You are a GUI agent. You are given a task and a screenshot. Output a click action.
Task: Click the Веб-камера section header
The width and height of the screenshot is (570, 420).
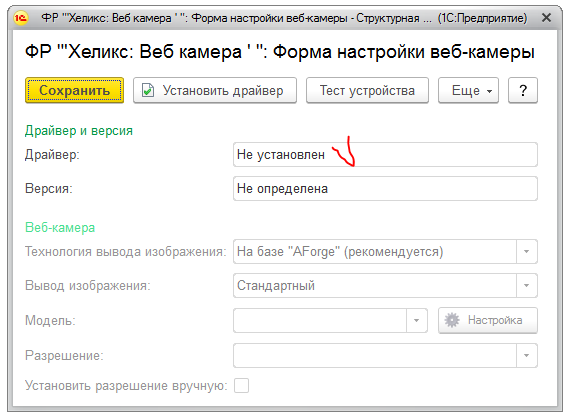click(x=60, y=228)
